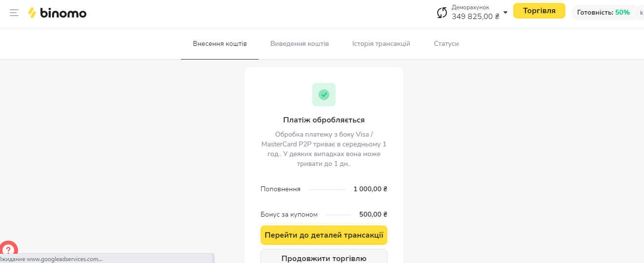Click Перейти до деталей трансакції button
The image size is (644, 263).
[x=324, y=235]
